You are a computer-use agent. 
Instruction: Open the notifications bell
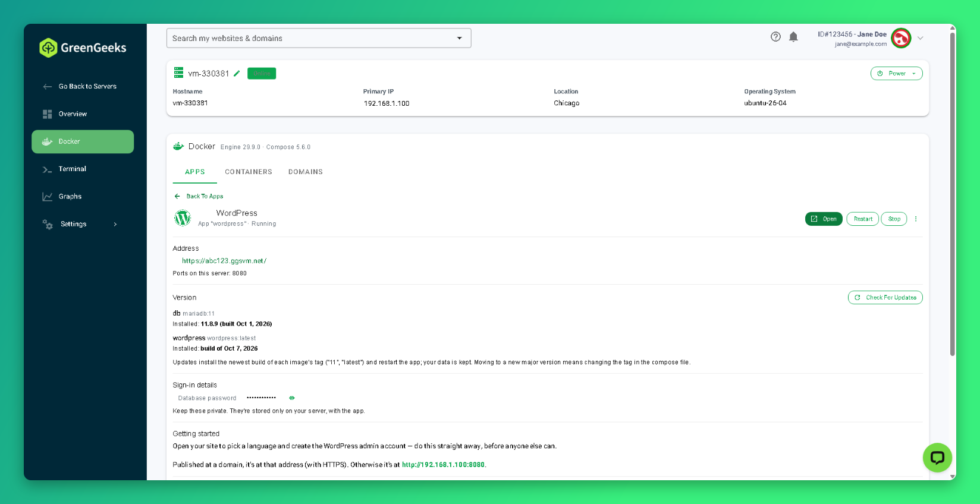793,37
